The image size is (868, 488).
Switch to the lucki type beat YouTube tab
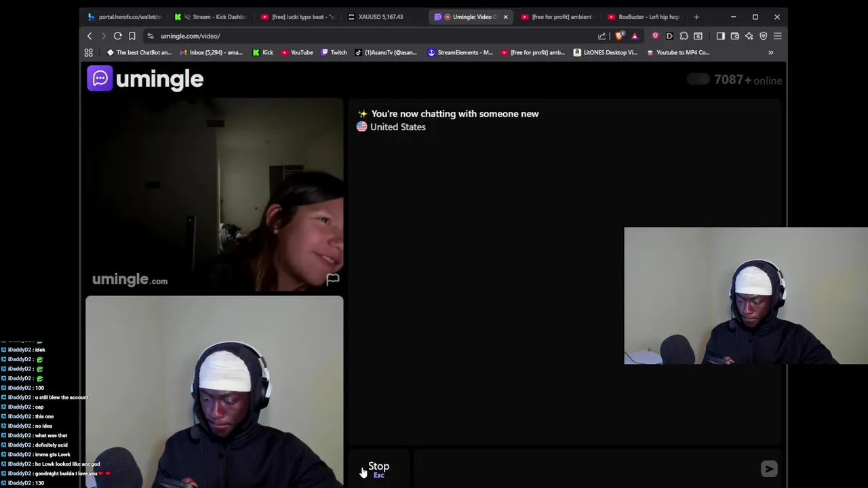click(298, 17)
